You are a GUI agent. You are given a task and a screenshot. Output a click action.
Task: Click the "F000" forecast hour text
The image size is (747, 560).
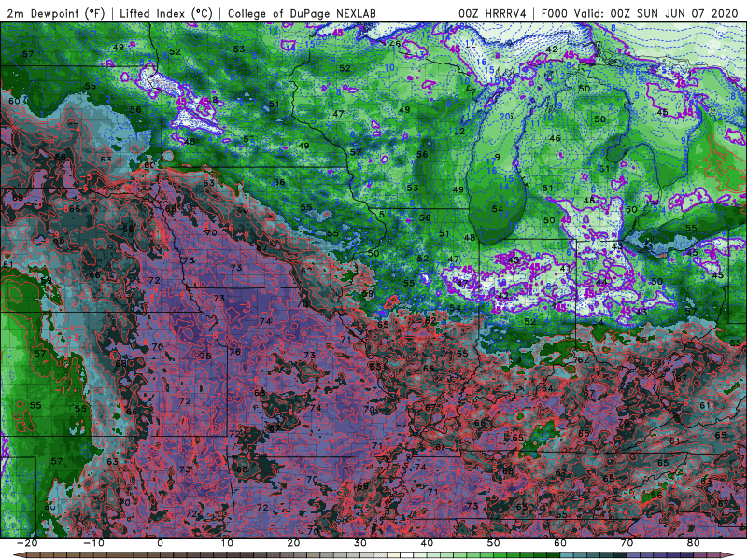(556, 14)
